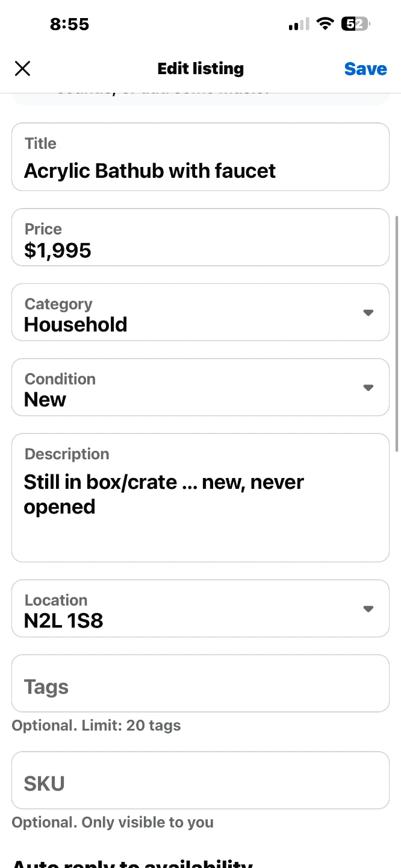This screenshot has width=401, height=868.
Task: Expand the Location dropdown arrow
Action: [368, 609]
